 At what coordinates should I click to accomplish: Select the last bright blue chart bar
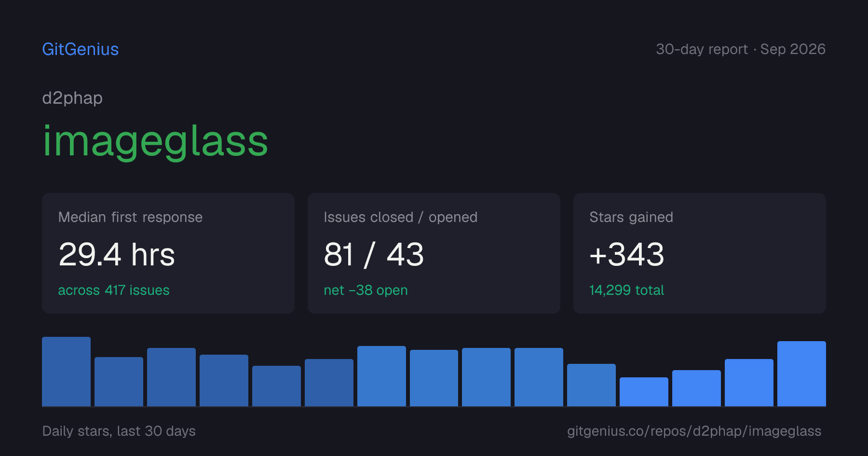(801, 373)
